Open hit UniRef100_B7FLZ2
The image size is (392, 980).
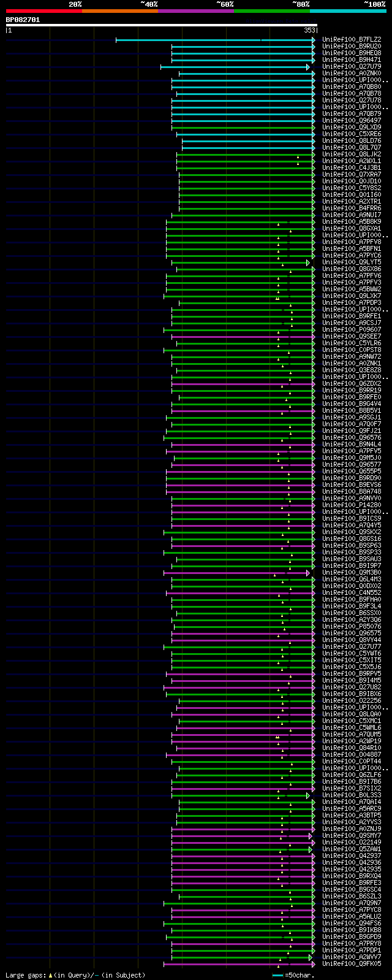[352, 40]
